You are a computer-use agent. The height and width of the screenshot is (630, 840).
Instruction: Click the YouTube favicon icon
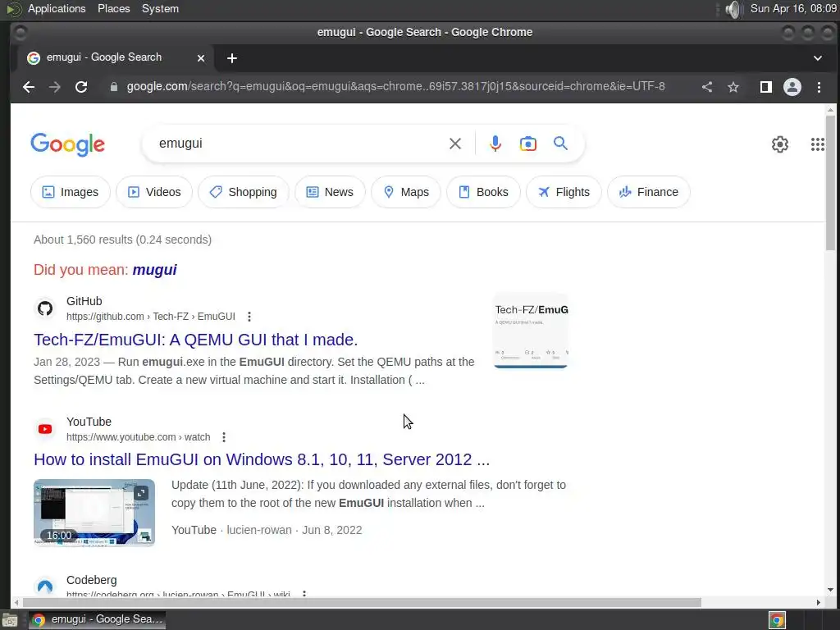click(46, 429)
